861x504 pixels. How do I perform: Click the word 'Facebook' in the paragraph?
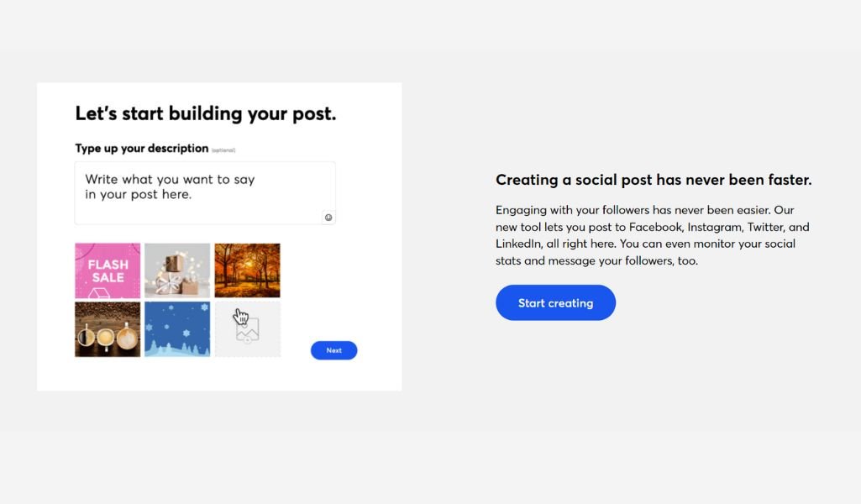click(x=655, y=228)
